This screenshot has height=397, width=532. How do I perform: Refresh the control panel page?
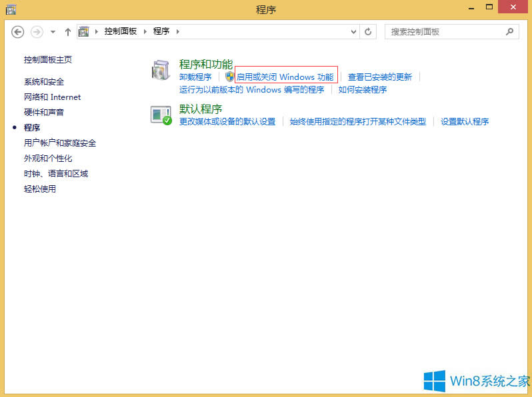click(x=369, y=32)
